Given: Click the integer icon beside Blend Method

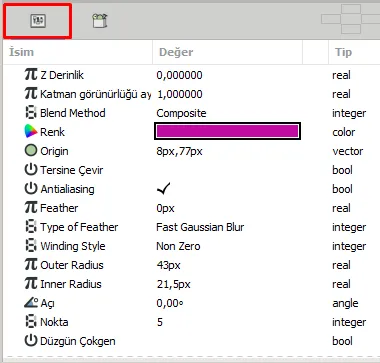Looking at the screenshot, I should (x=31, y=113).
